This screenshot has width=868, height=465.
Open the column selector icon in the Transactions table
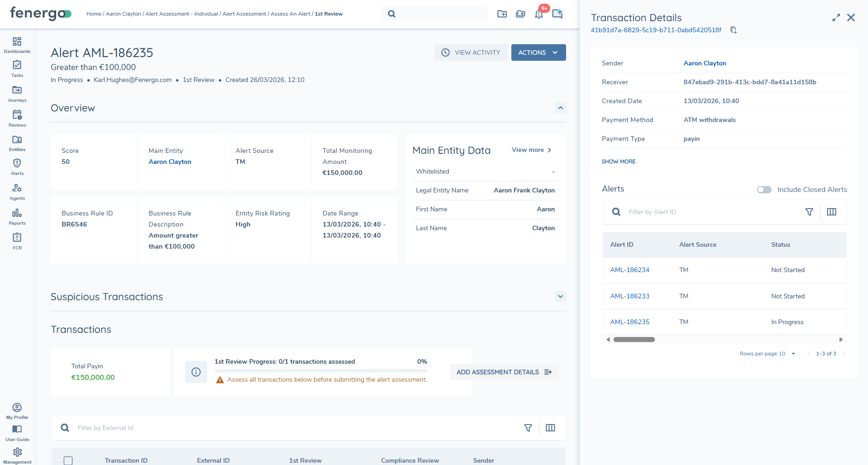(x=550, y=428)
